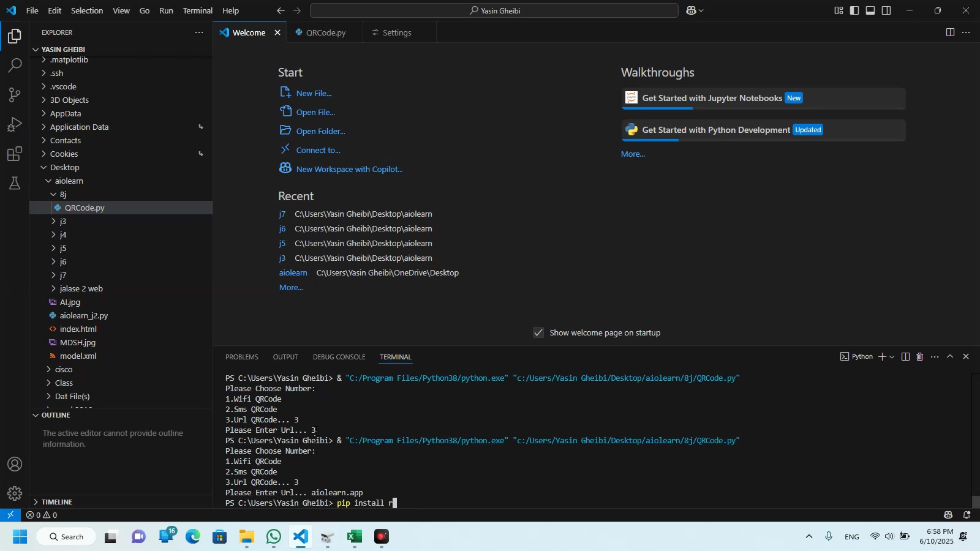The height and width of the screenshot is (551, 980).
Task: Open Run and Debug view
Action: [15, 125]
